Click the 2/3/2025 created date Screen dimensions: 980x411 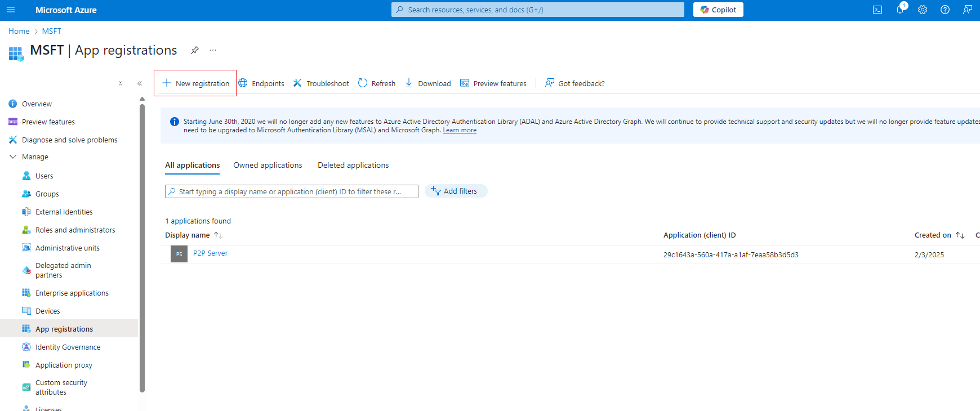(929, 255)
